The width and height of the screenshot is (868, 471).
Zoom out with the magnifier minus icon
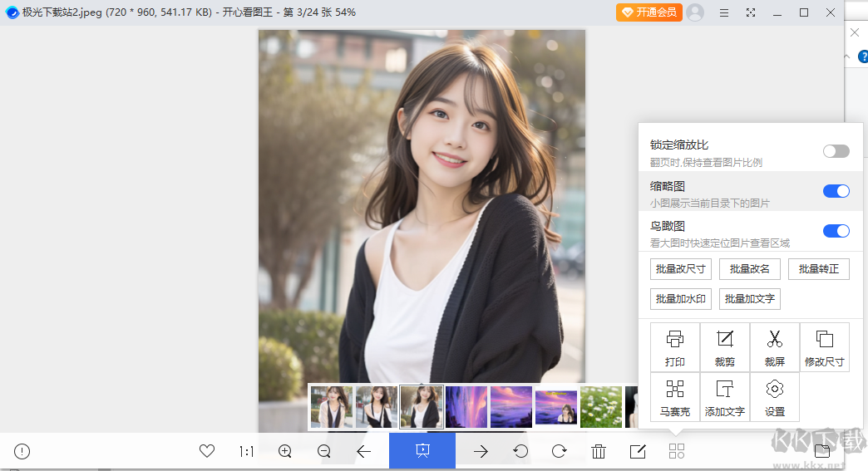(x=324, y=451)
